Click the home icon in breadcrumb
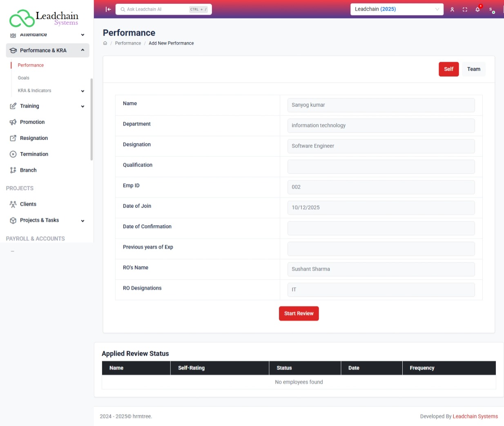This screenshot has width=504, height=426. pos(105,43)
